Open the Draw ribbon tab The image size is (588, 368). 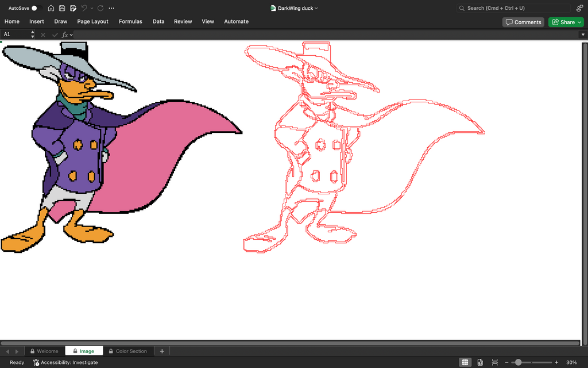[x=61, y=21]
